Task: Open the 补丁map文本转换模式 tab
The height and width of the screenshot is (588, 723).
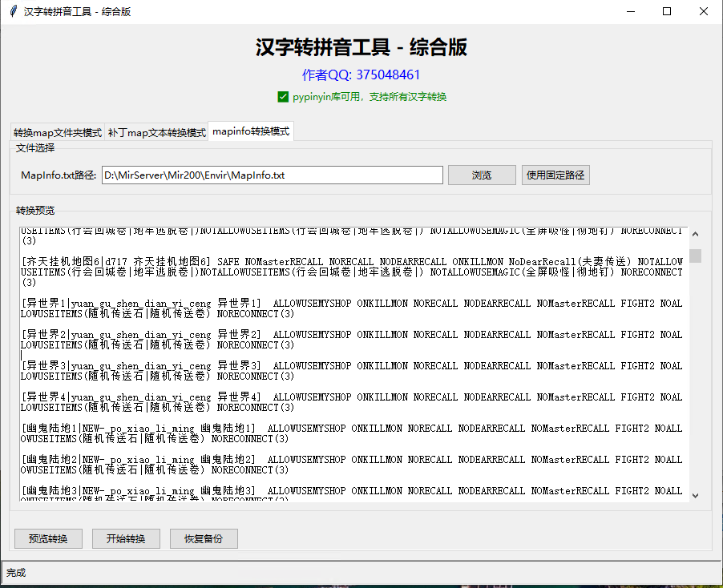Action: [x=156, y=132]
